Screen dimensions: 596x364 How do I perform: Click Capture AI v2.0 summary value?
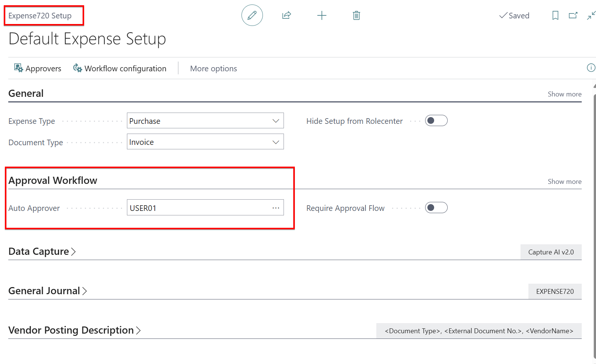[551, 252]
